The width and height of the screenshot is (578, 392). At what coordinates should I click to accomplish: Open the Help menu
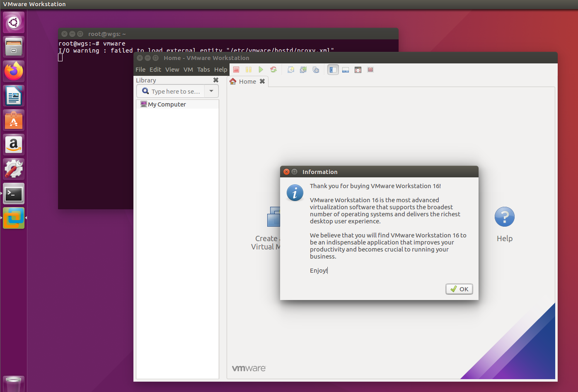[x=221, y=70]
